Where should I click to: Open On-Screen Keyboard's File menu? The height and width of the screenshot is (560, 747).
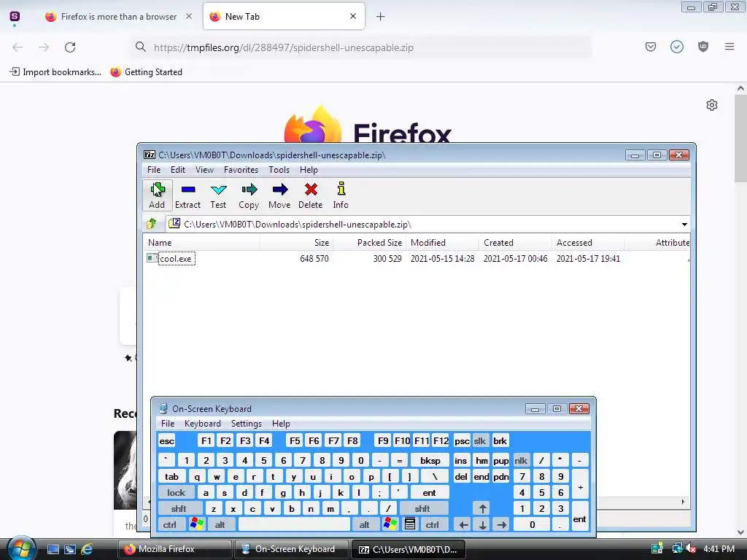(168, 424)
